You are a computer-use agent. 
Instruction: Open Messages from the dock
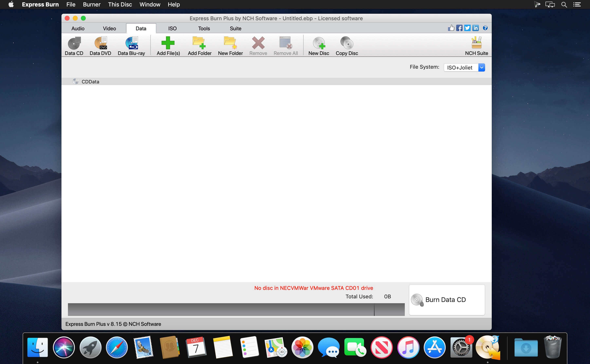click(x=329, y=347)
